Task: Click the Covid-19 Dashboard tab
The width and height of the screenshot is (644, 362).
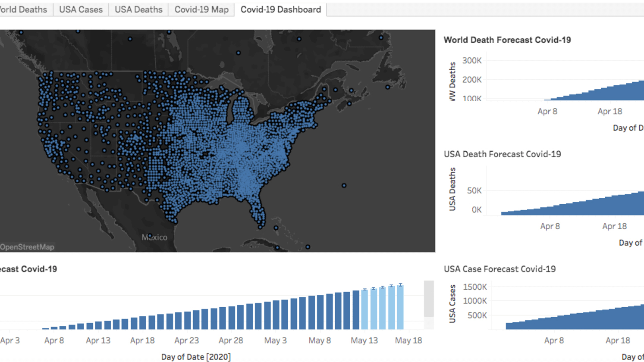Action: coord(280,9)
